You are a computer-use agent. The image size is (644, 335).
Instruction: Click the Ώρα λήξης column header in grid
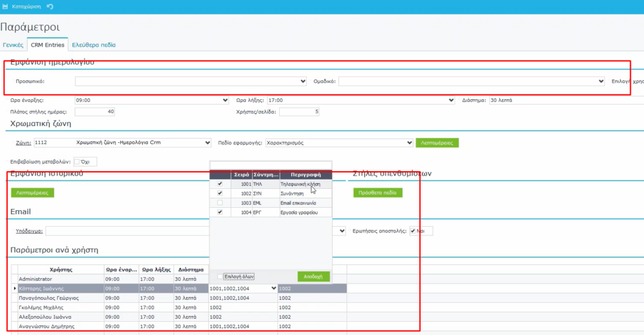pos(156,270)
